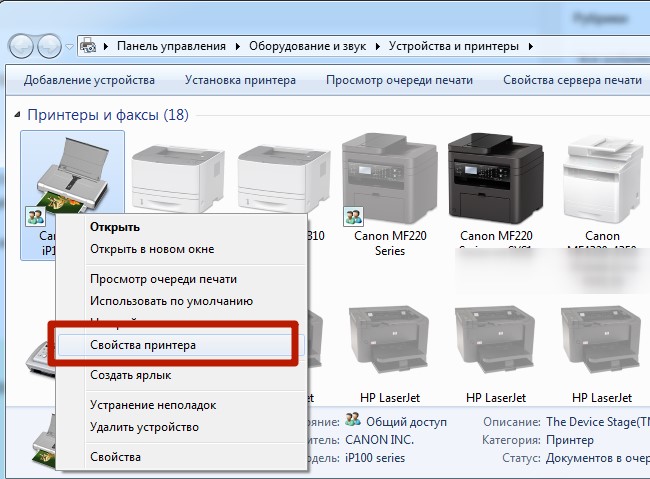Viewport: 650px width, 479px height.
Task: Click the Back navigation arrow button
Action: coord(22,46)
